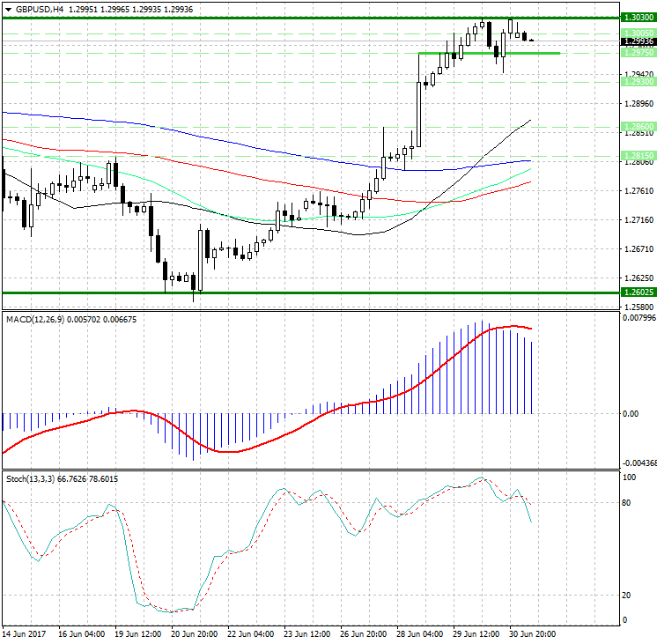Select the 1.29750 support price label

point(637,53)
